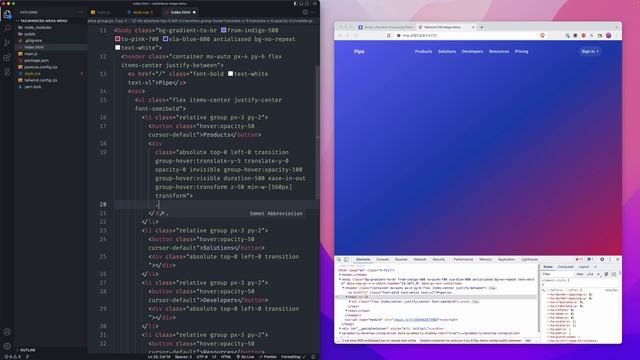The width and height of the screenshot is (640, 360).
Task: Toggle the .cls class editor button
Action: [x=590, y=274]
